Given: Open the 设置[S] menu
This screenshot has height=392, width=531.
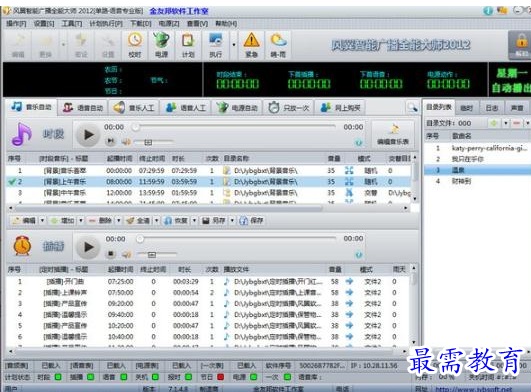Looking at the screenshot, I should point(44,23).
